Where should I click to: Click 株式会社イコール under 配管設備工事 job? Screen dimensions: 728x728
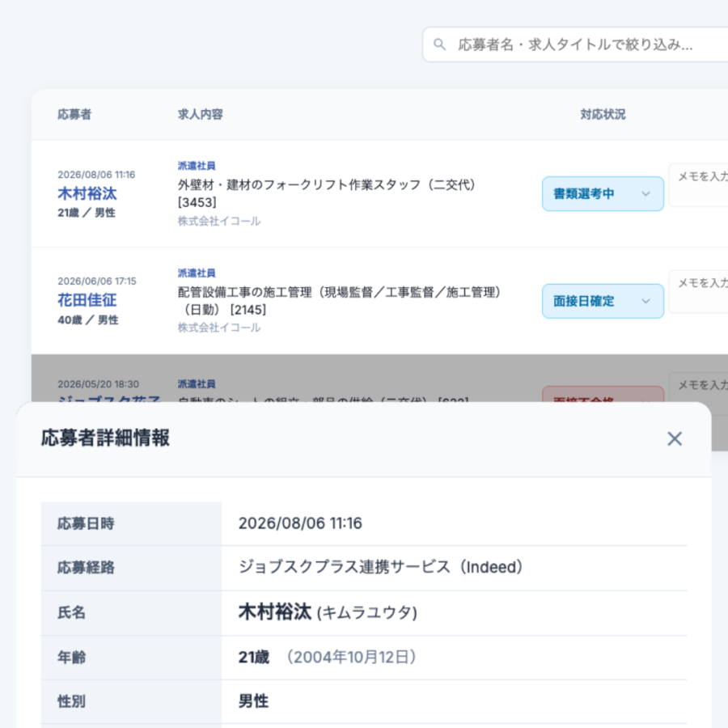[219, 328]
